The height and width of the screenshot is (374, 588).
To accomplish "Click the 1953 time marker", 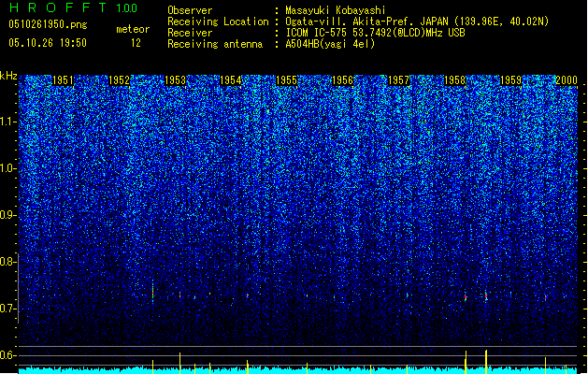I will [x=175, y=80].
